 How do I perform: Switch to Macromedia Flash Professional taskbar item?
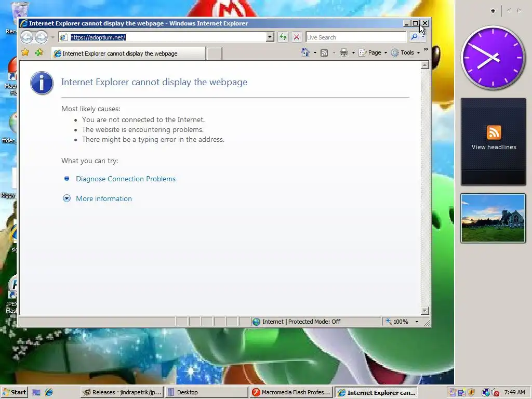pos(291,392)
